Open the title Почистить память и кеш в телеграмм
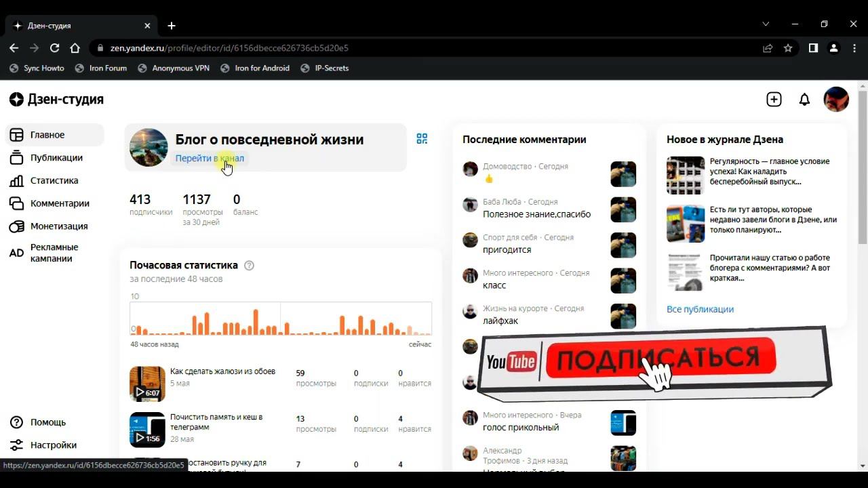This screenshot has width=868, height=488. point(216,422)
